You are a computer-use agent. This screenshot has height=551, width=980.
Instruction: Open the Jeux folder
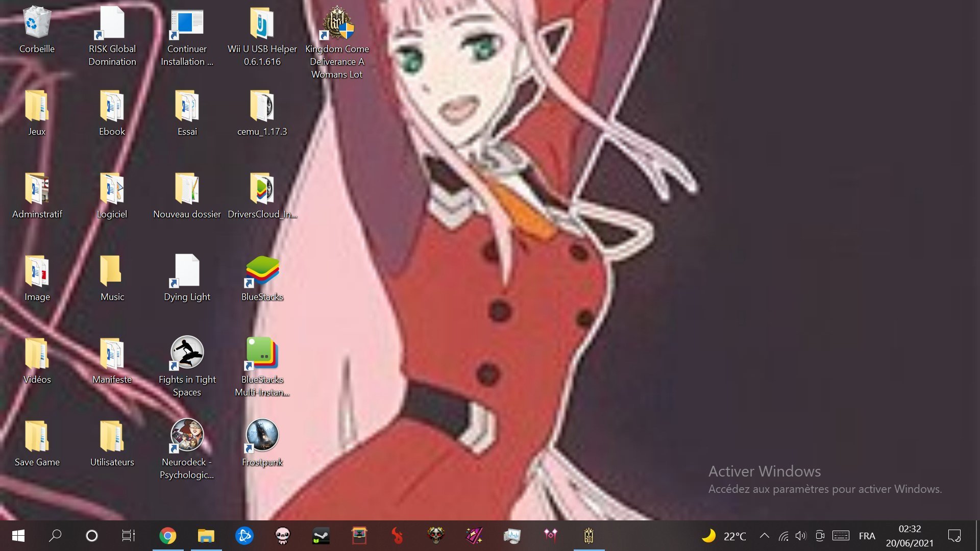point(37,113)
